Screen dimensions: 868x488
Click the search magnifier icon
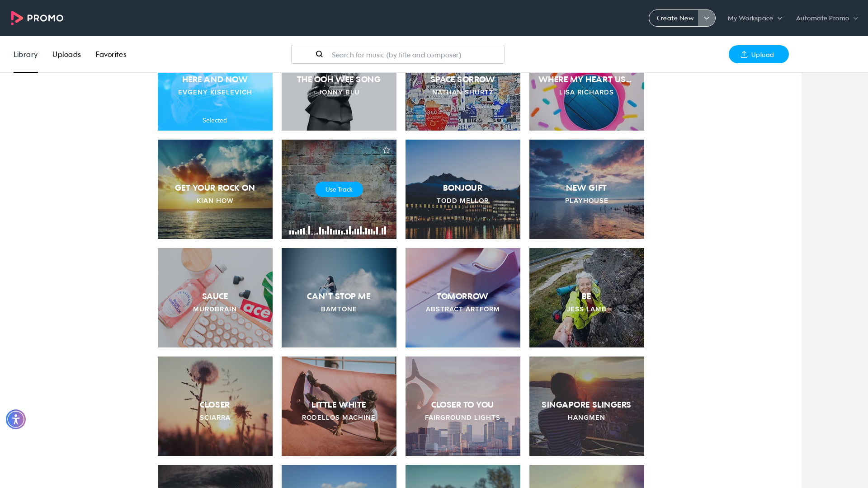pos(319,54)
